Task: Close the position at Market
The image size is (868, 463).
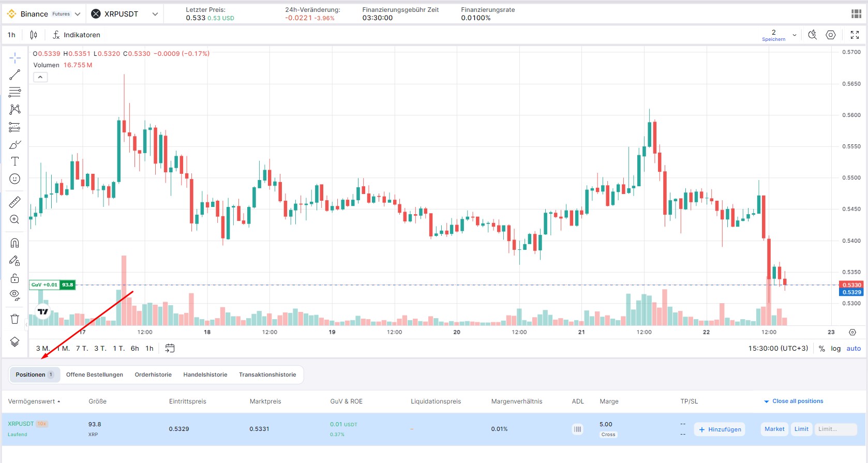Action: click(x=774, y=429)
